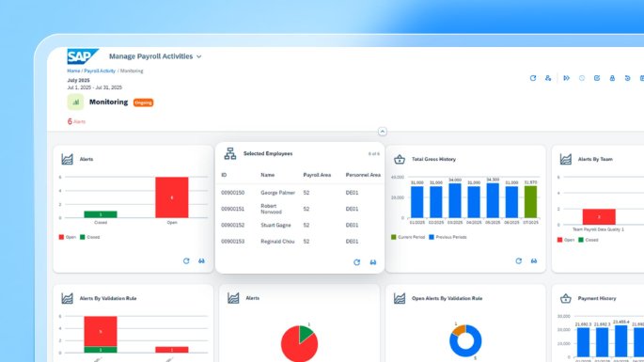Refresh the Alerts bar chart card
This screenshot has height=362, width=644.
[x=186, y=260]
